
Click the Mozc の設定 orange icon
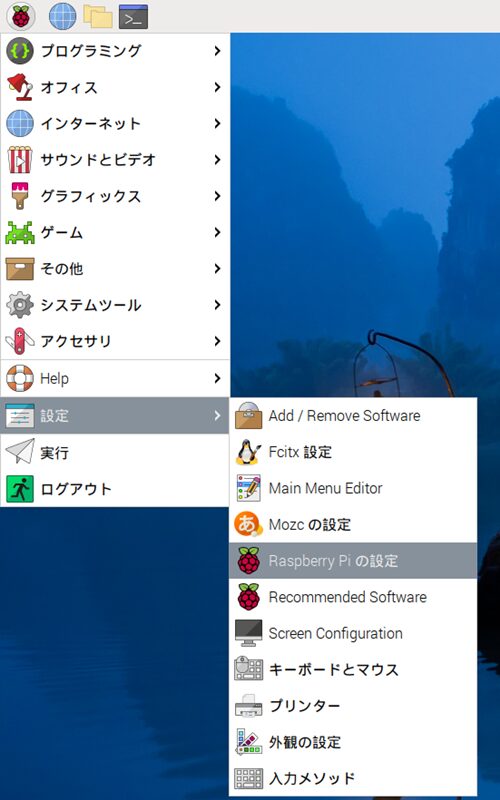click(x=248, y=524)
